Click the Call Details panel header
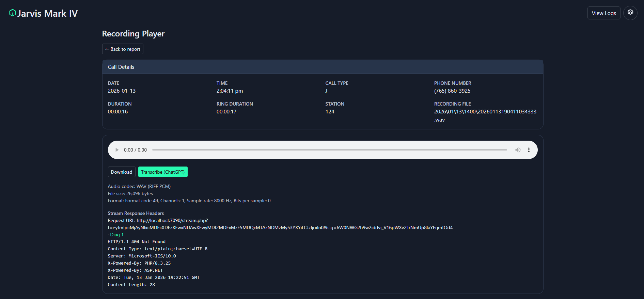This screenshot has width=644, height=299. pyautogui.click(x=323, y=67)
